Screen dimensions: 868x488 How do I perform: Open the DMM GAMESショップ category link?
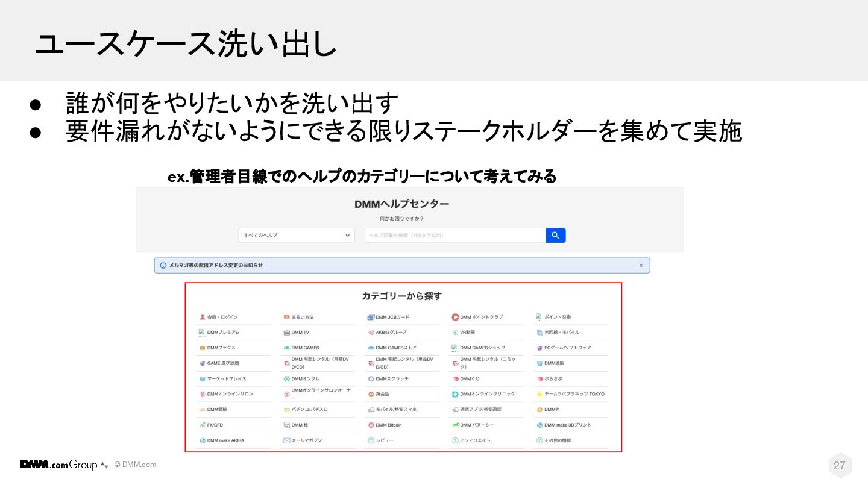[483, 348]
